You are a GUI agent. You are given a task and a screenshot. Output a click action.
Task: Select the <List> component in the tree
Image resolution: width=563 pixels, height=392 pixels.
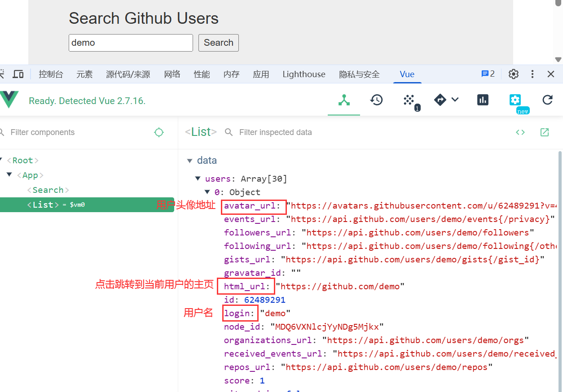tap(43, 205)
